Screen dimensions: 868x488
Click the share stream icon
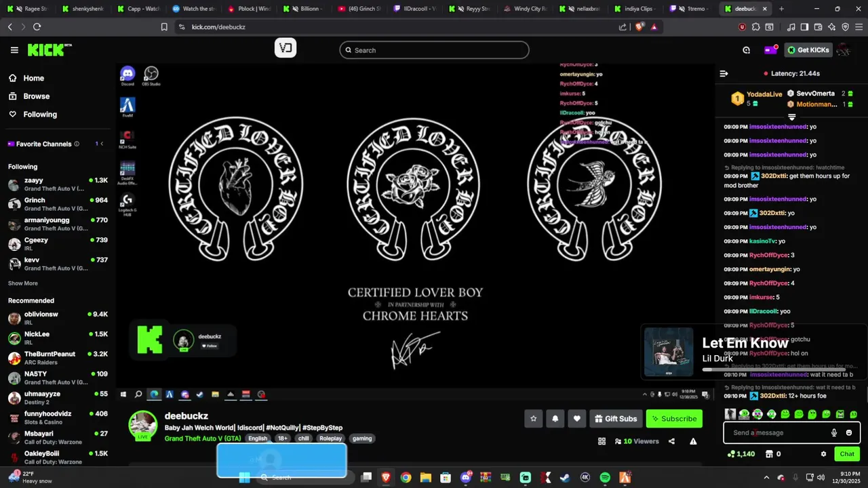671,441
